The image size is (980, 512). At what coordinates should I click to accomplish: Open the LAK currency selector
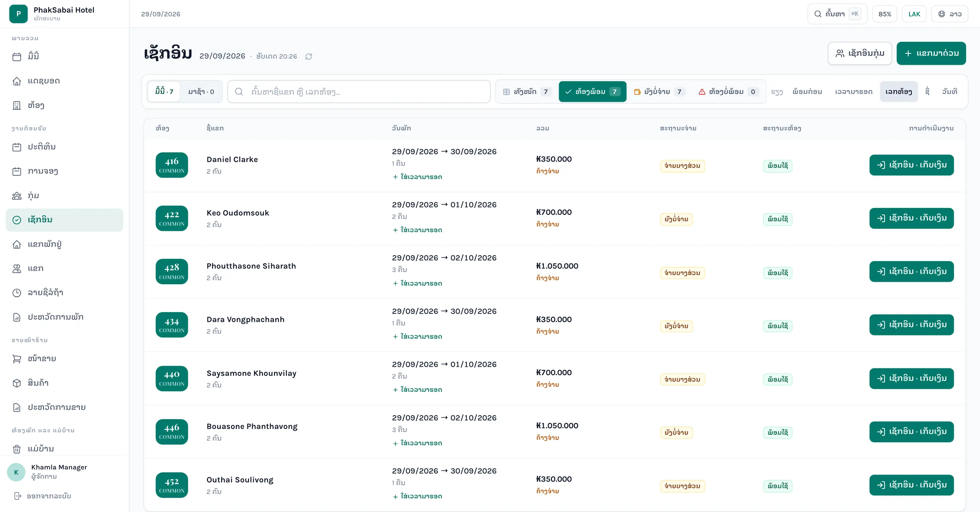tap(914, 14)
